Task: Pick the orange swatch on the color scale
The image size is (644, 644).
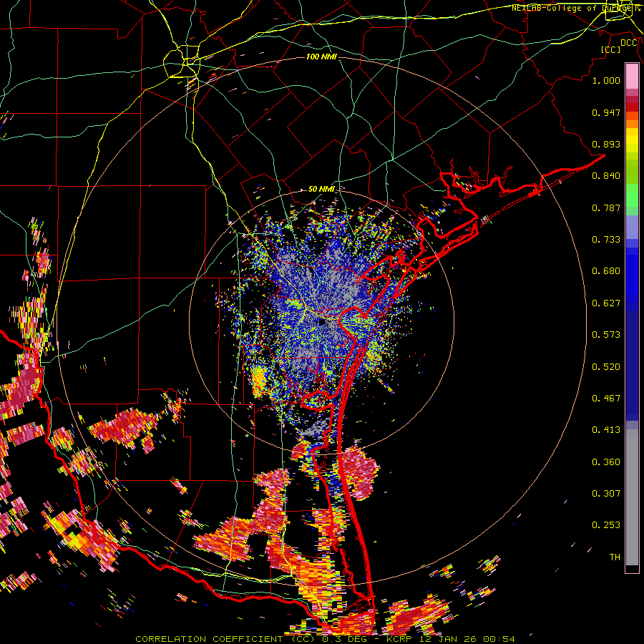Action: point(632,124)
